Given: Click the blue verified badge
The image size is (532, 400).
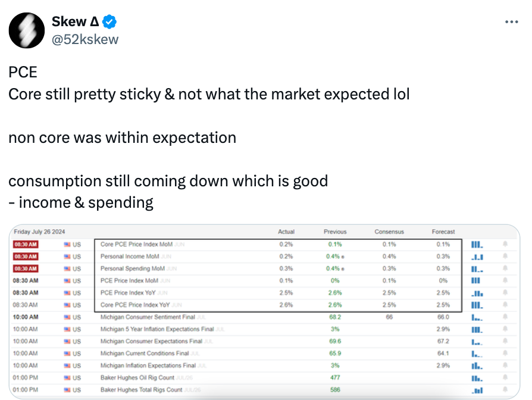Looking at the screenshot, I should coord(109,21).
